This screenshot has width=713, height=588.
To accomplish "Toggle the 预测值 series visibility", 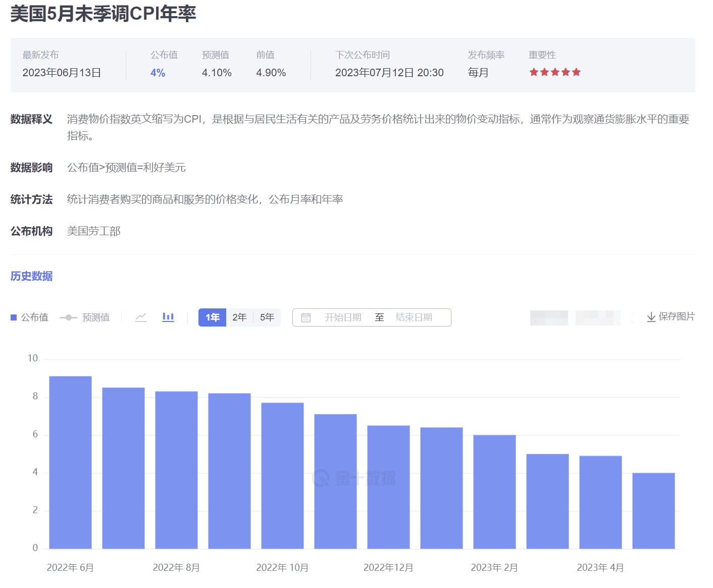I will (86, 317).
